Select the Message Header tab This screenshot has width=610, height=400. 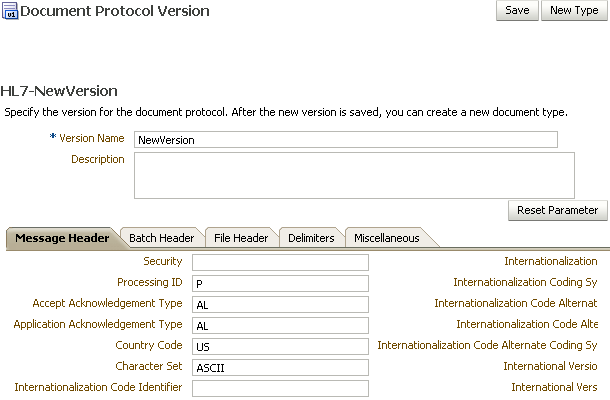click(62, 238)
